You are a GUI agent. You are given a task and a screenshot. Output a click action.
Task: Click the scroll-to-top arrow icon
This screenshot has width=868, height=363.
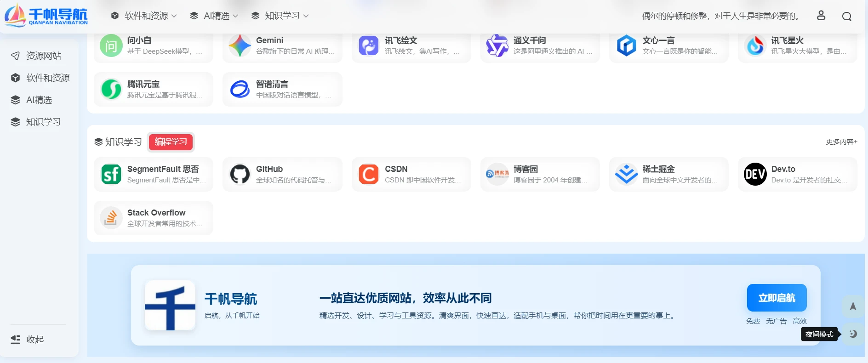coord(852,306)
